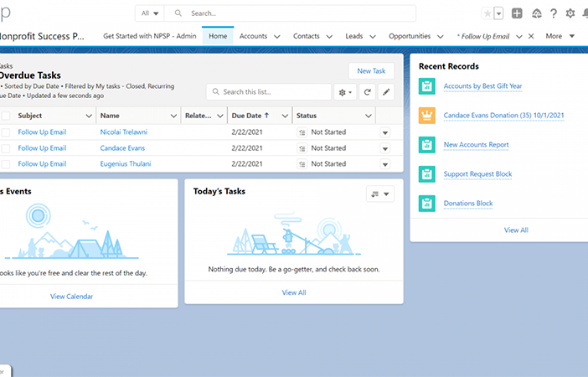
Task: Sort by the Due Date column
Action: pos(250,116)
